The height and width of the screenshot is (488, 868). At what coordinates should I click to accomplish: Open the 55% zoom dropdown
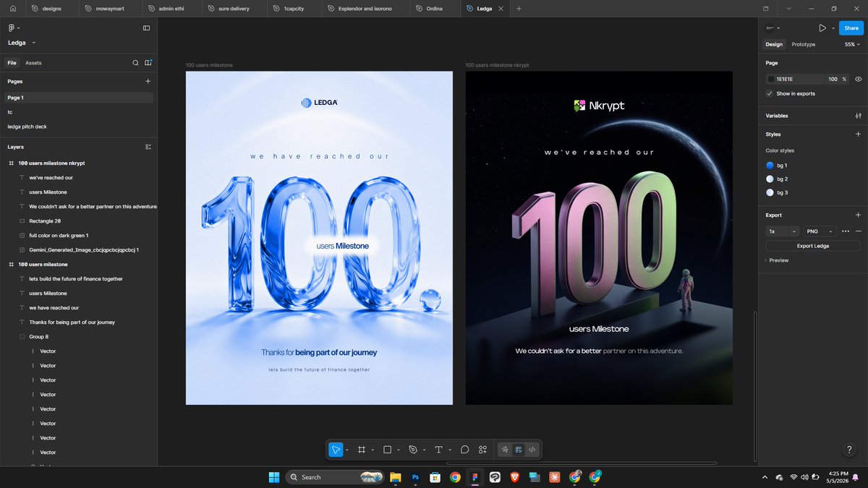click(x=852, y=44)
